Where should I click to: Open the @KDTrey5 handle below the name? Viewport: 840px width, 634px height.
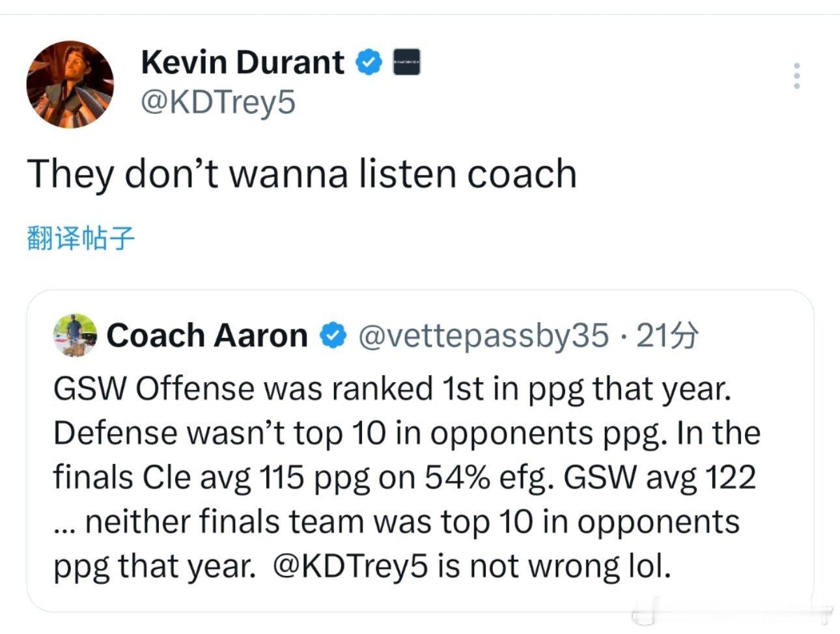pyautogui.click(x=218, y=102)
